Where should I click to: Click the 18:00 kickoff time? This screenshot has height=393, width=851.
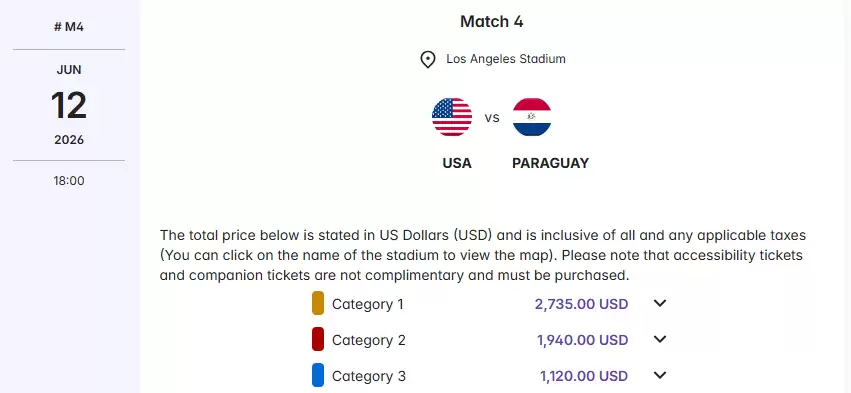tap(69, 181)
